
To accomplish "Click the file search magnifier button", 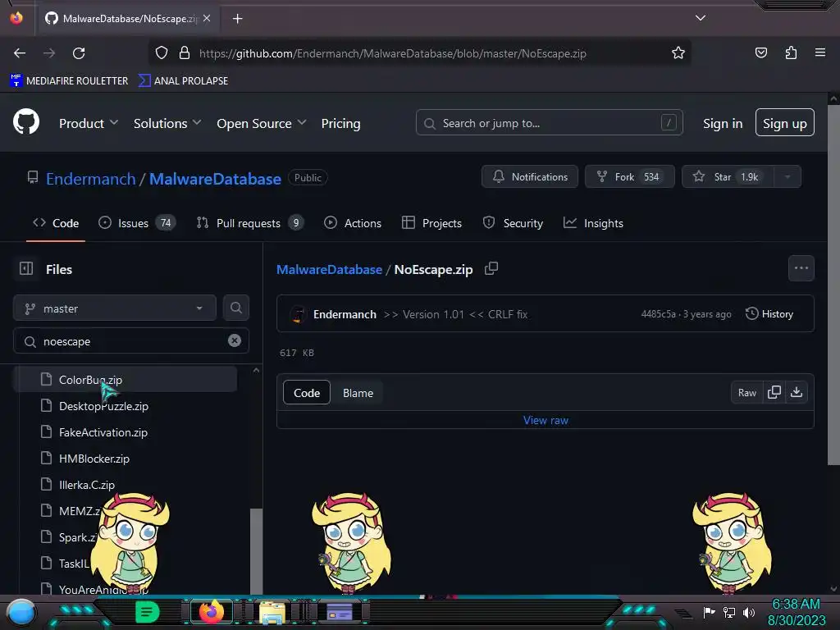I will [235, 308].
